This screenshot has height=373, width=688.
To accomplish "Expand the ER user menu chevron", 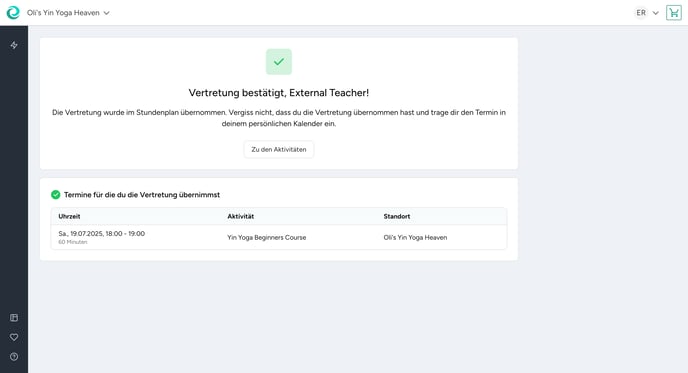I will [656, 13].
